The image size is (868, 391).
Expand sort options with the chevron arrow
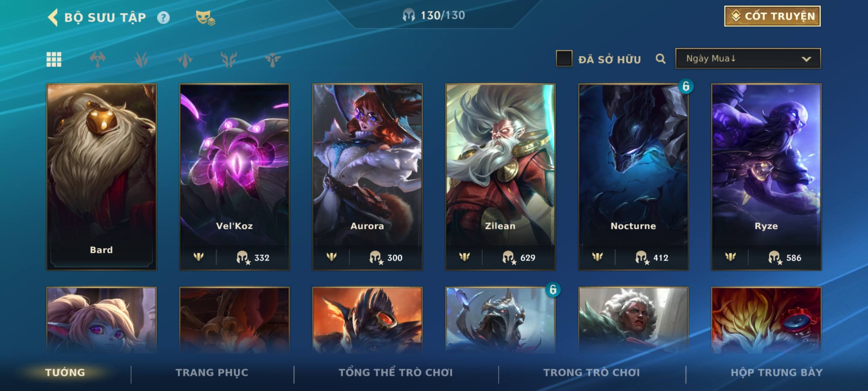[806, 59]
